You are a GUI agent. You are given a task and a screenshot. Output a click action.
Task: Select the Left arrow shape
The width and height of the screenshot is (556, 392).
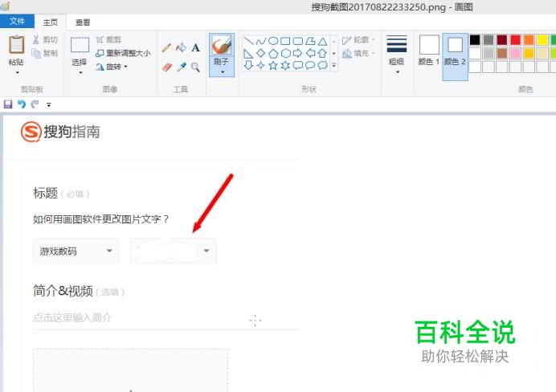click(x=310, y=54)
